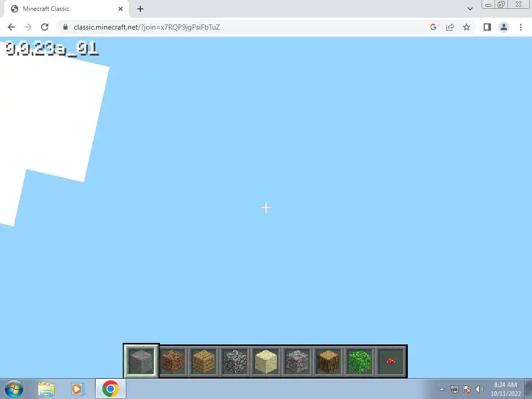Open the browser side panel

[487, 27]
